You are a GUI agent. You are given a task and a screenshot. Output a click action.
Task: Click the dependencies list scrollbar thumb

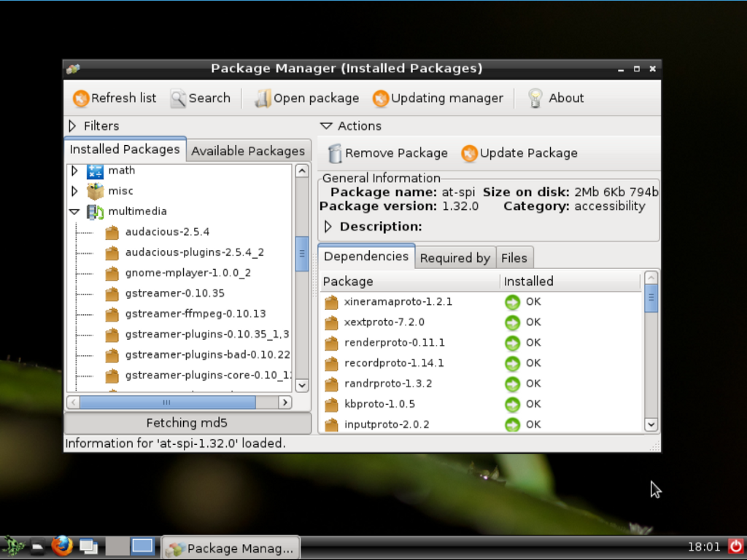pyautogui.click(x=651, y=298)
